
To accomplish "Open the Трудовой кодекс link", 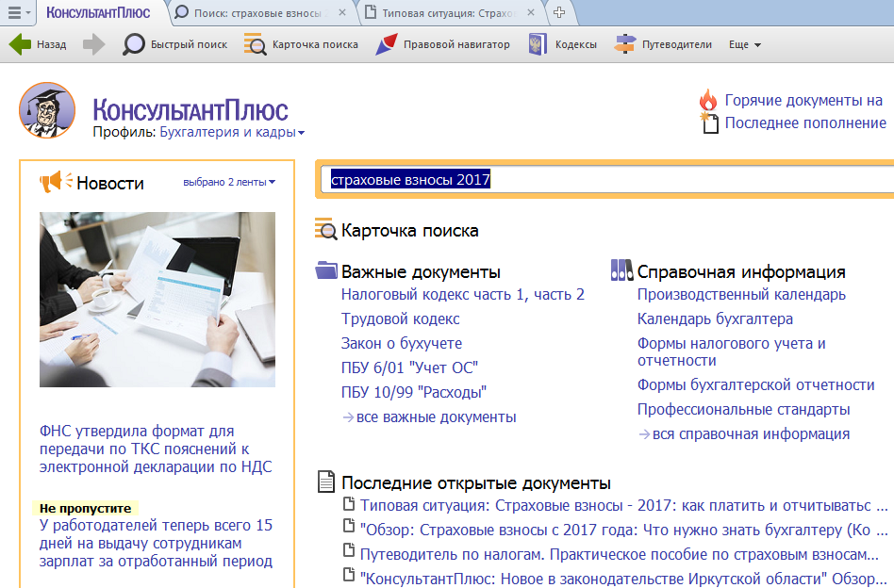I will point(400,319).
